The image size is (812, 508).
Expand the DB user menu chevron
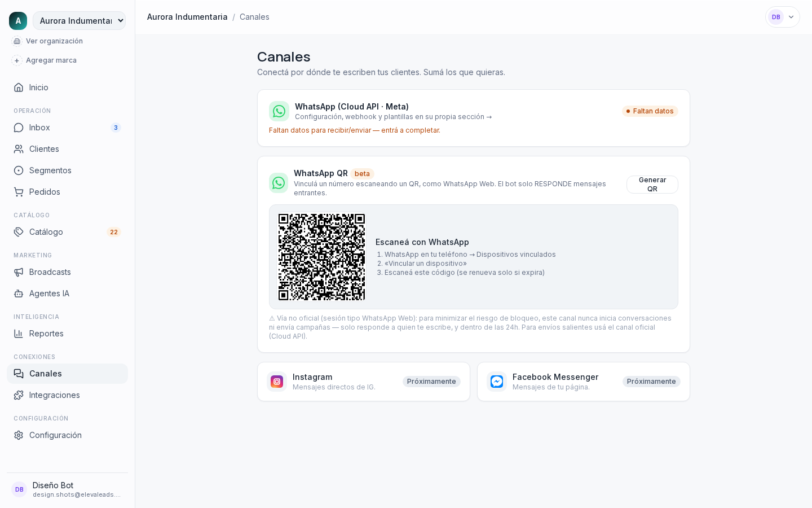coord(791,17)
